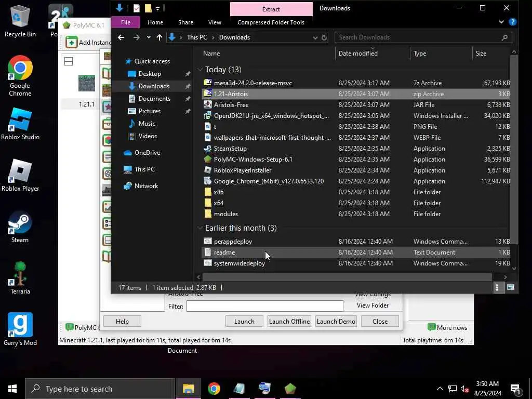This screenshot has width=532, height=399.
Task: Expand address bar history dropdown
Action: (315, 37)
